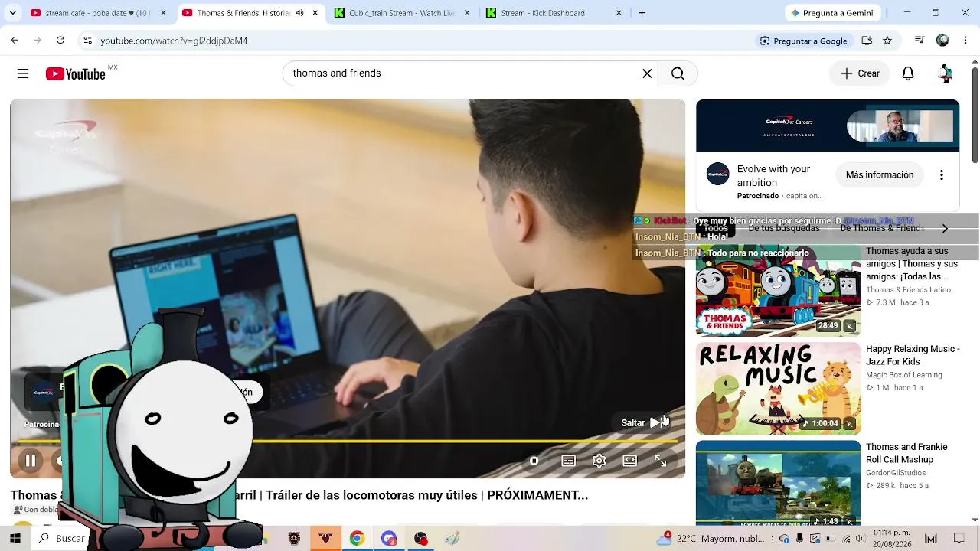980x551 pixels.
Task: Open the taskbar clock and date
Action: (x=892, y=539)
